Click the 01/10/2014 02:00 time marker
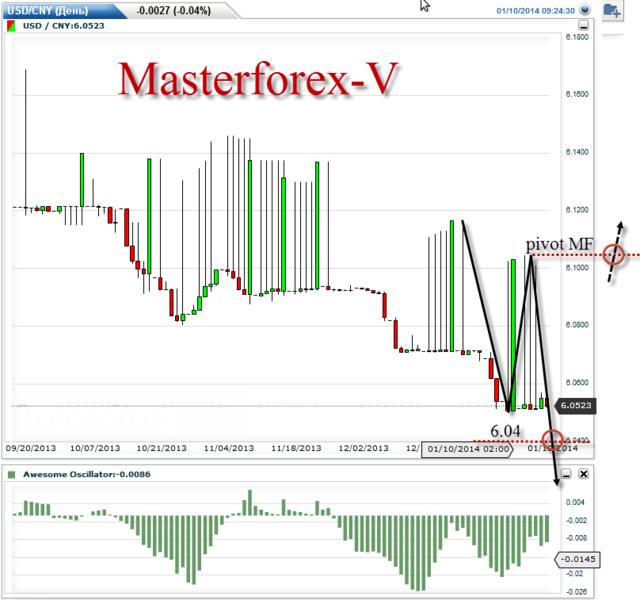The height and width of the screenshot is (600, 640). (x=468, y=449)
